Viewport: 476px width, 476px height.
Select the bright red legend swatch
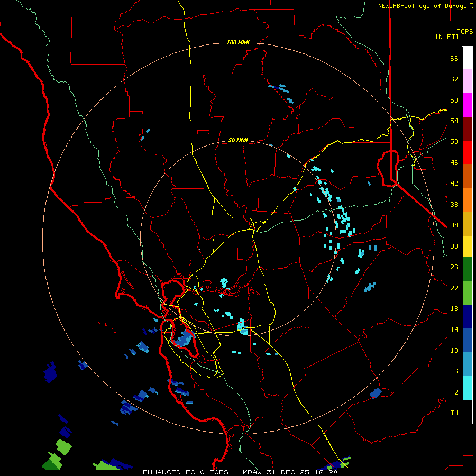(467, 152)
